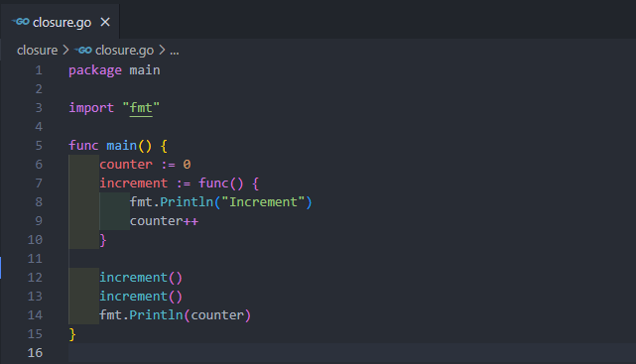Click line number 5 in gutter
The width and height of the screenshot is (636, 364).
click(39, 146)
